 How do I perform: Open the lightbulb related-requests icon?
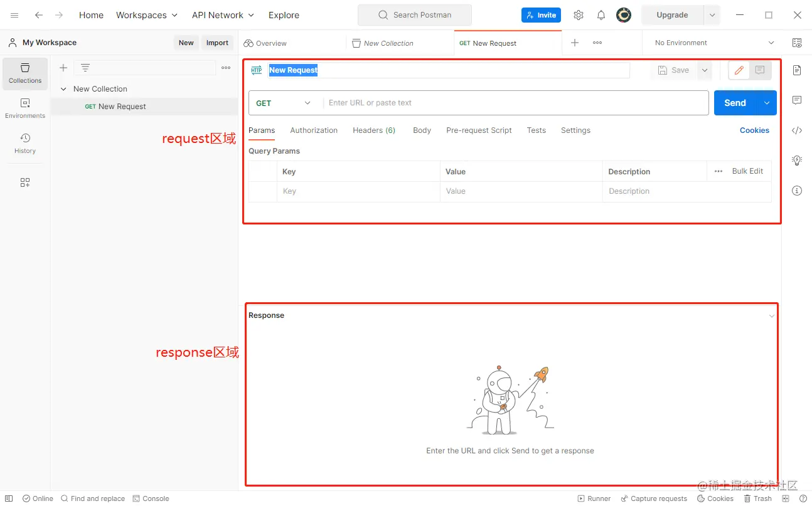pos(797,161)
